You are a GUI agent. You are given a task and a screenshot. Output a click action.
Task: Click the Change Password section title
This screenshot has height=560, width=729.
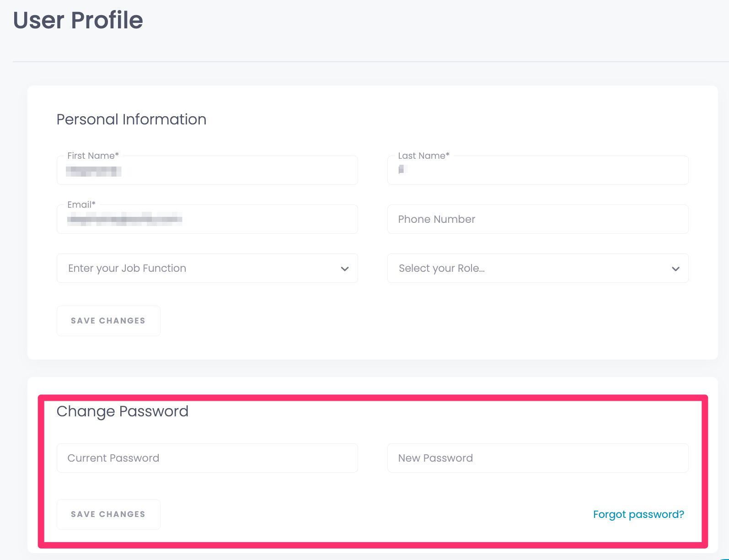click(122, 411)
